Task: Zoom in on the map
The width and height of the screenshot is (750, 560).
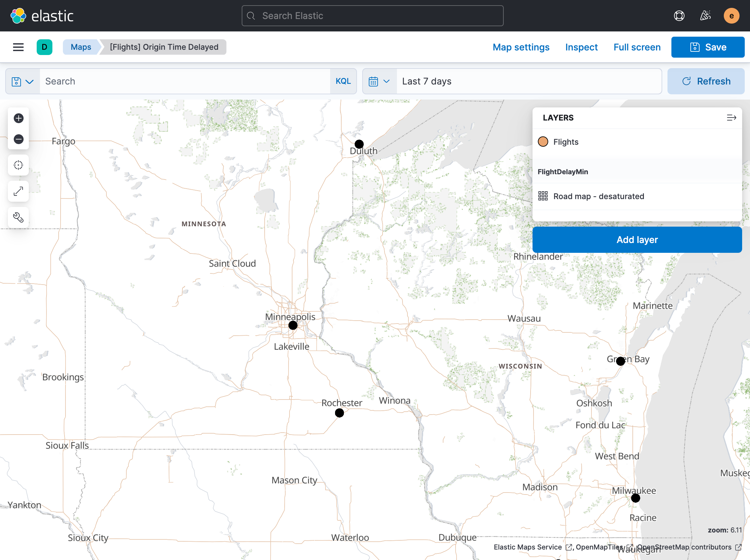Action: [x=18, y=118]
